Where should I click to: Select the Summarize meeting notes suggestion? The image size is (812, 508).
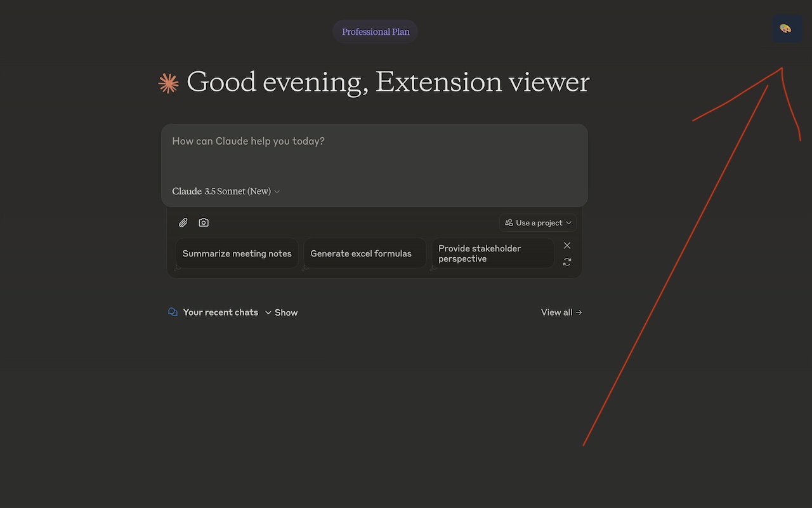pos(237,253)
